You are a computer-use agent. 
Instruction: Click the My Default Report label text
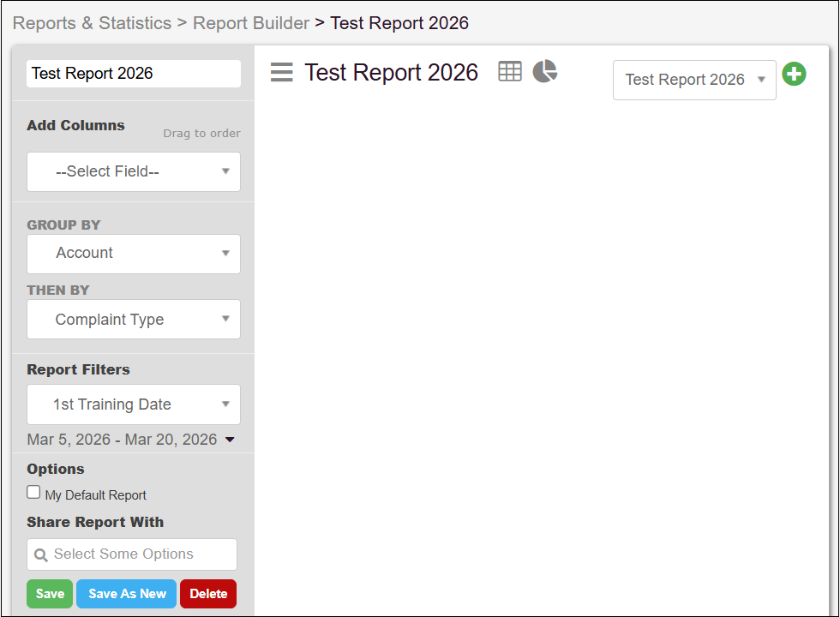pyautogui.click(x=95, y=495)
